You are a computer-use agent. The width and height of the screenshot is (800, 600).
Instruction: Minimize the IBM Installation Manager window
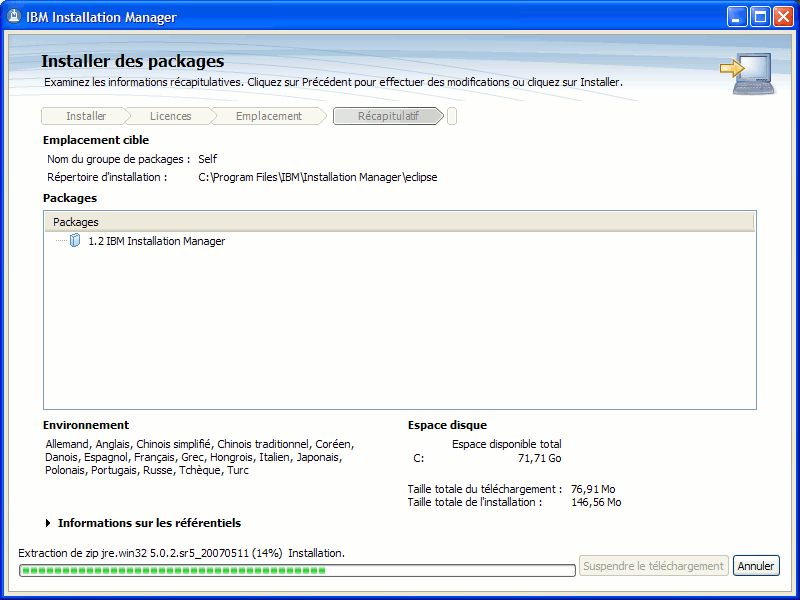737,17
